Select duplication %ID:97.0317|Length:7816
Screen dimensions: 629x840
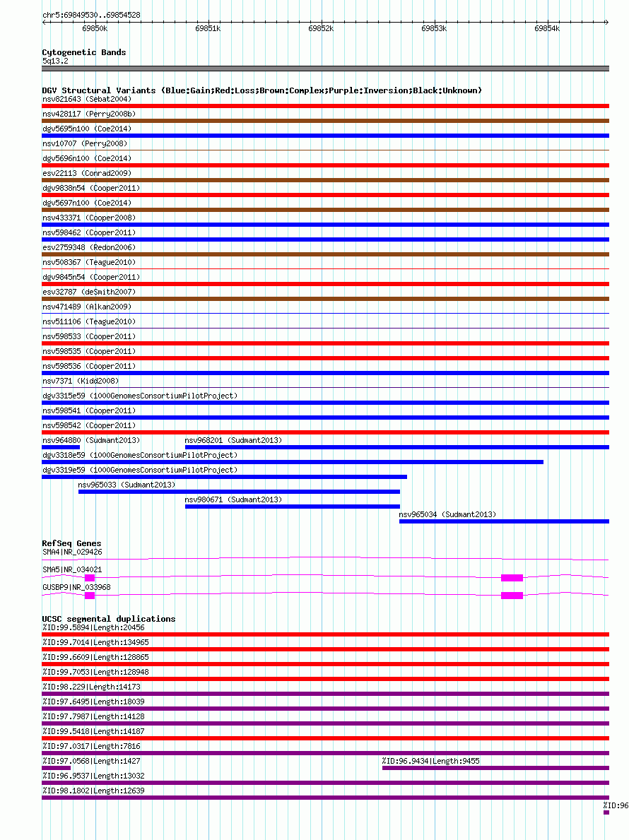point(91,746)
